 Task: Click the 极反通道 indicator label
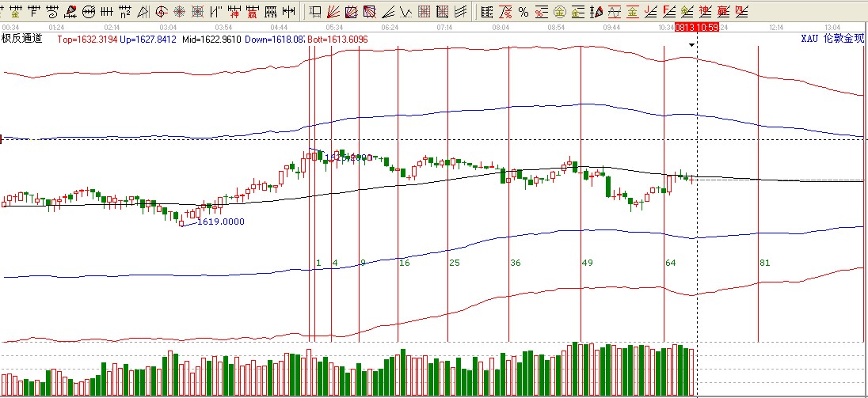[21, 38]
